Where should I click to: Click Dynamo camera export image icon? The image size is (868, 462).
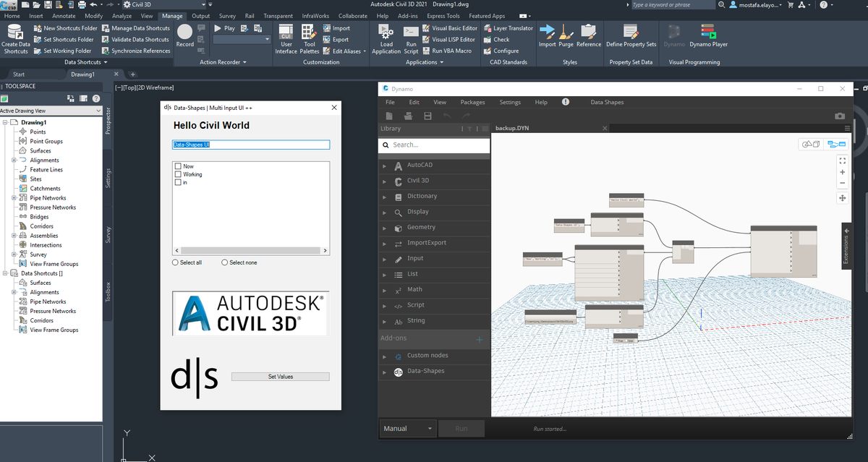click(x=839, y=116)
